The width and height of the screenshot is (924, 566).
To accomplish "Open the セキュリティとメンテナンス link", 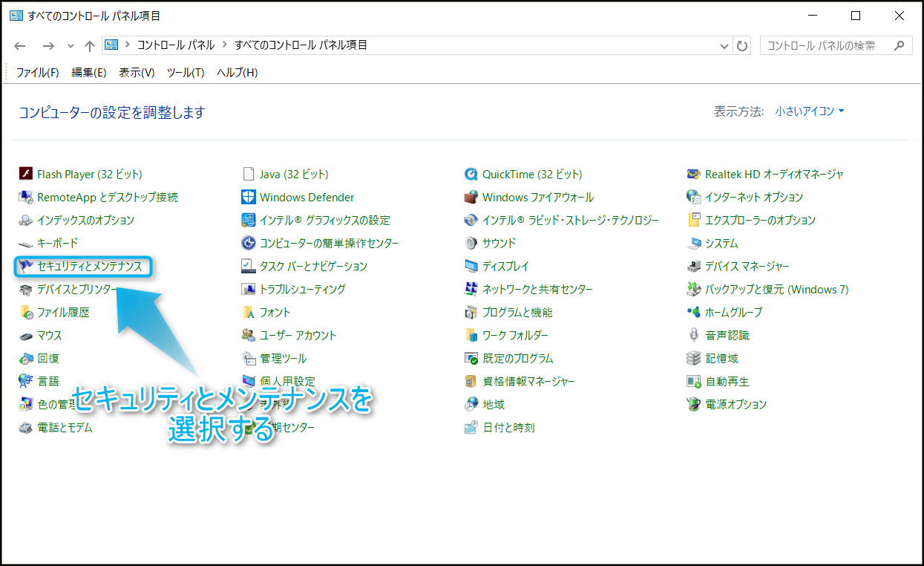I will click(89, 267).
